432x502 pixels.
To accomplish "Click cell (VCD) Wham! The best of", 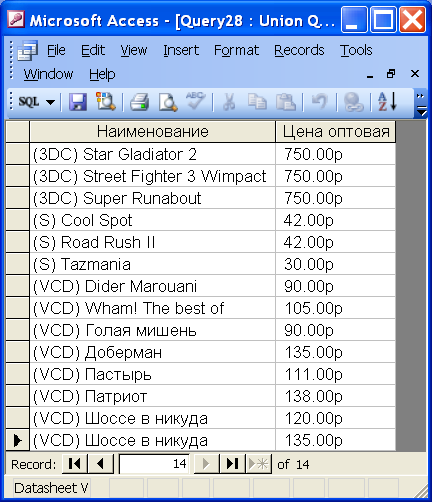I will coord(153,308).
